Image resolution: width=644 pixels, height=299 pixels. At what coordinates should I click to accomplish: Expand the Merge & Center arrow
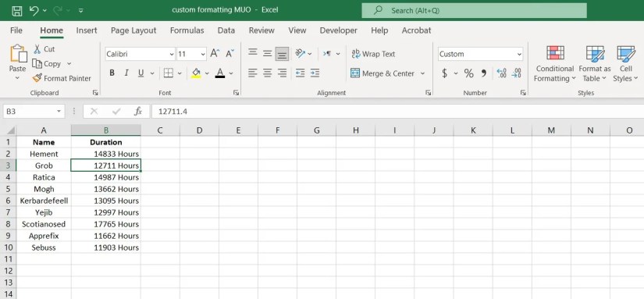coord(422,73)
